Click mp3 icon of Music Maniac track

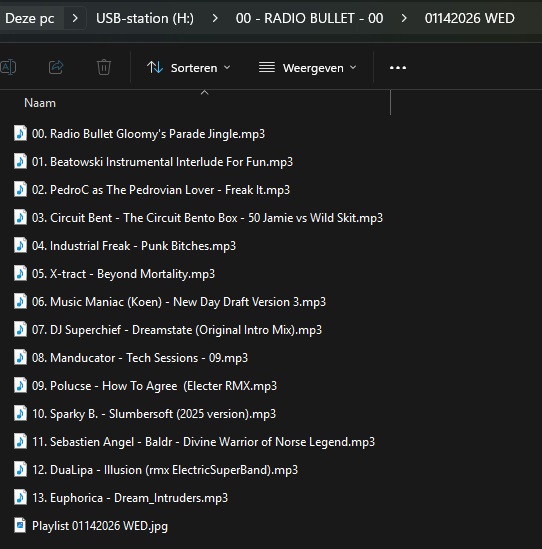[20, 301]
